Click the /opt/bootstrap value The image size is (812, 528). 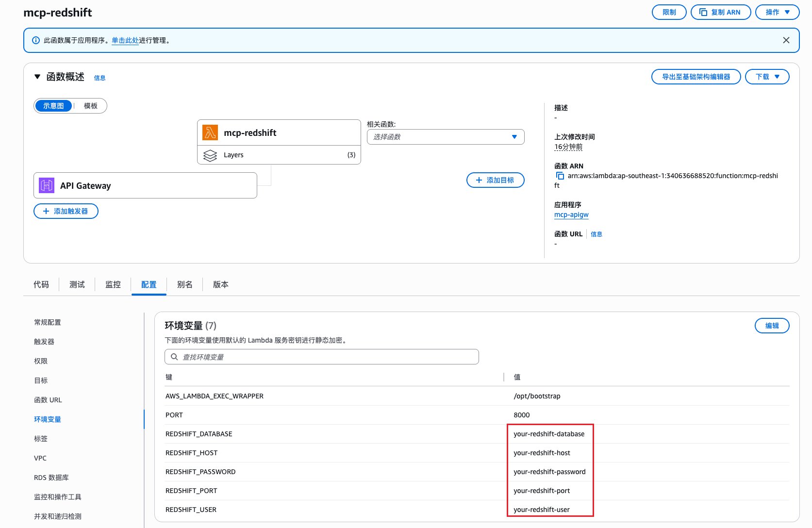537,396
